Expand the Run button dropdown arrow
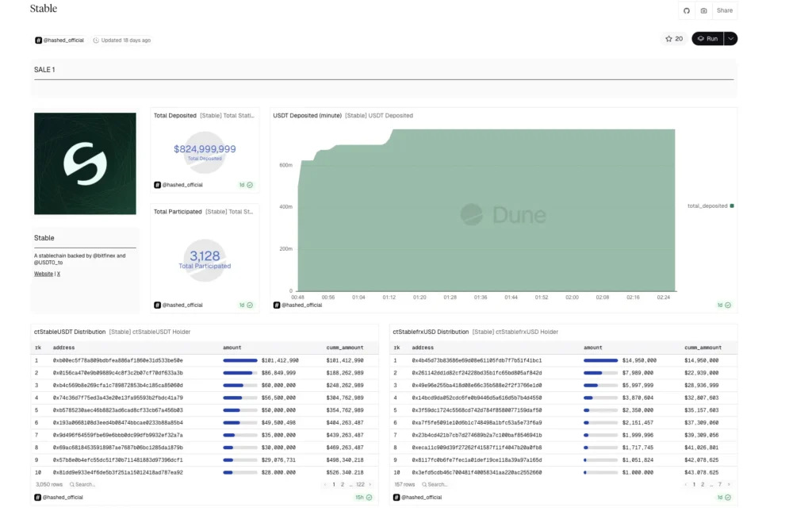Viewport: 812px width, 515px height. [x=730, y=38]
